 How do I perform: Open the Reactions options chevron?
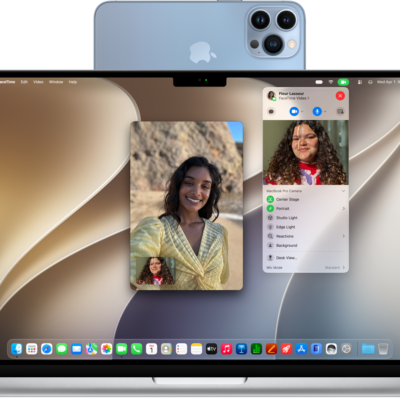coord(344,236)
